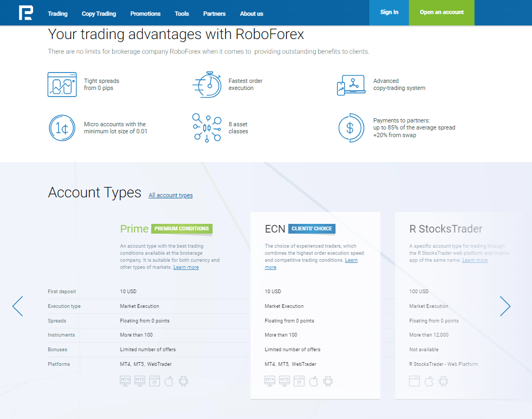Screen dimensions: 532x419
Task: Click the Apple iOS icon under ECN
Action: tap(313, 381)
